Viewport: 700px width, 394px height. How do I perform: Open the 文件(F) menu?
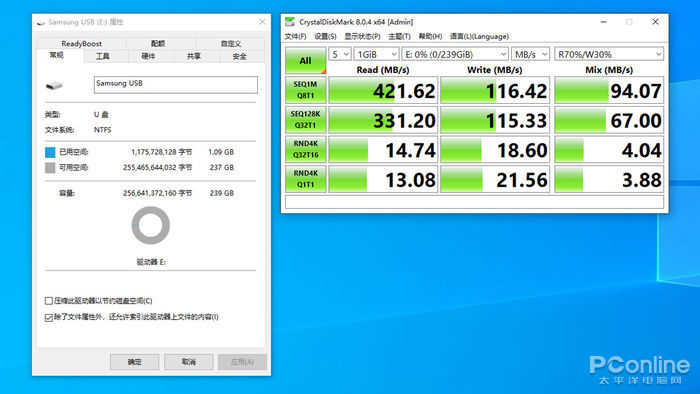[x=296, y=37]
